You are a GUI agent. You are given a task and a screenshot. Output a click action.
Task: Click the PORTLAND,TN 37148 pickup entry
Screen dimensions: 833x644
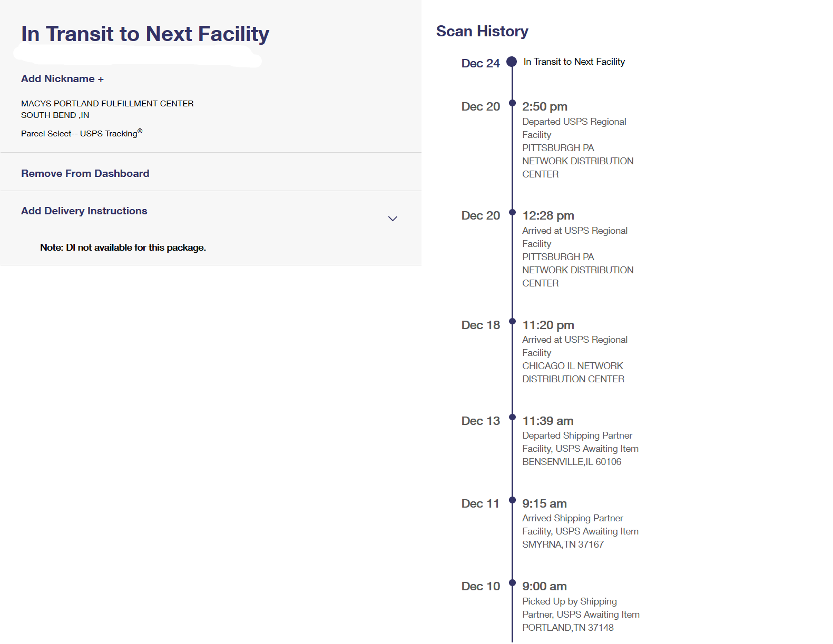click(x=567, y=628)
